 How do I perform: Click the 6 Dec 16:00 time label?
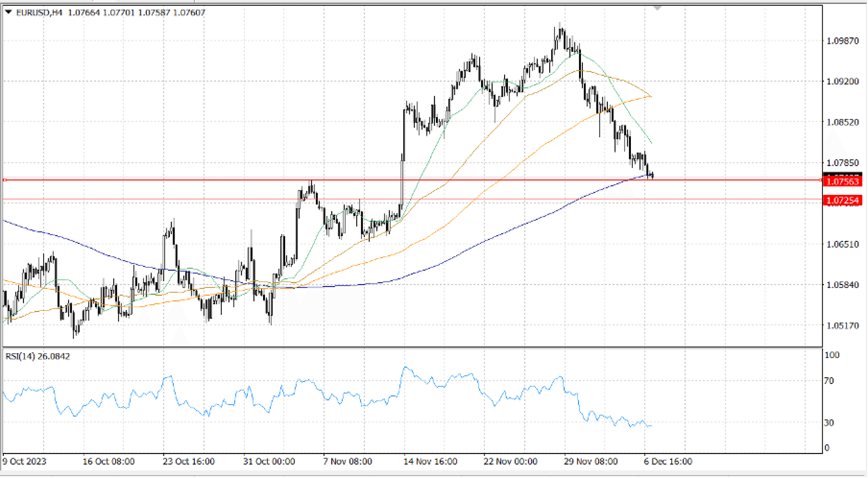668,461
